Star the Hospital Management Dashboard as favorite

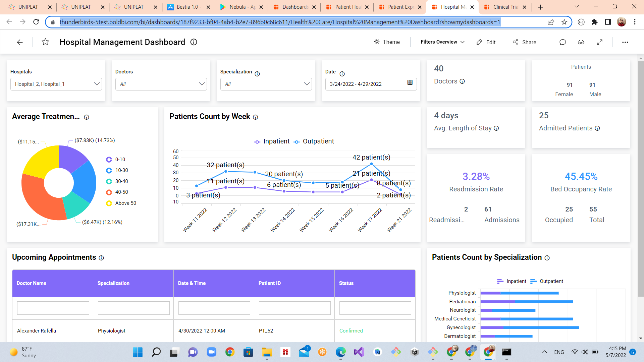tap(45, 42)
